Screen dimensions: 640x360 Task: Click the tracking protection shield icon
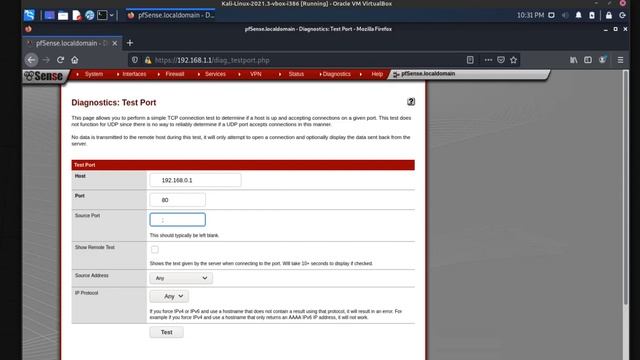135,60
